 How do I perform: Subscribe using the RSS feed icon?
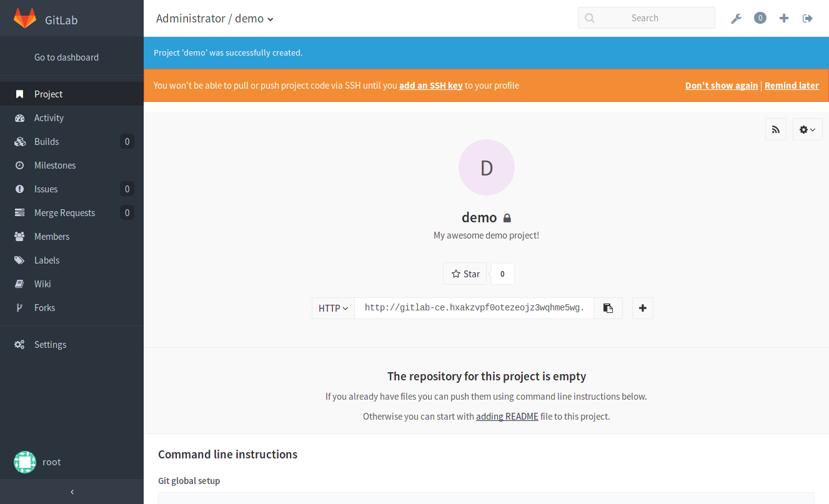click(775, 129)
